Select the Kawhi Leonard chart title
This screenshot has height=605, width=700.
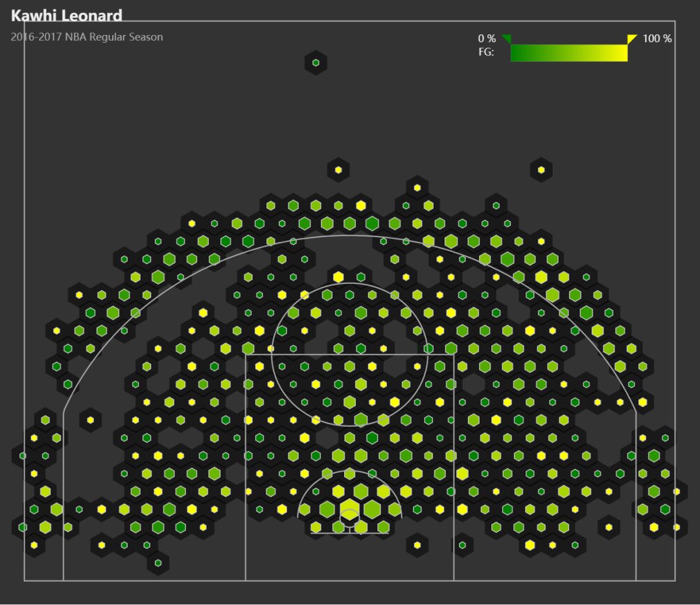coord(67,16)
